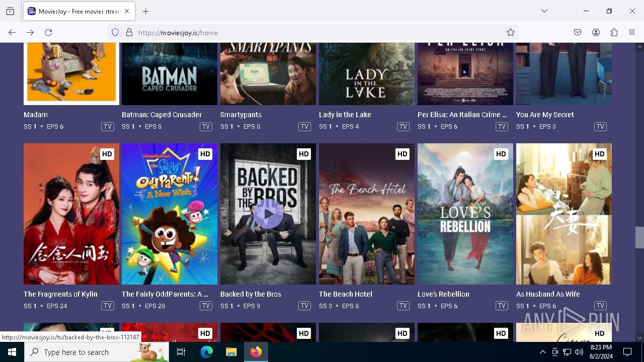The height and width of the screenshot is (362, 644).
Task: Open Batman: Caped Crusader title link
Action: (x=162, y=115)
